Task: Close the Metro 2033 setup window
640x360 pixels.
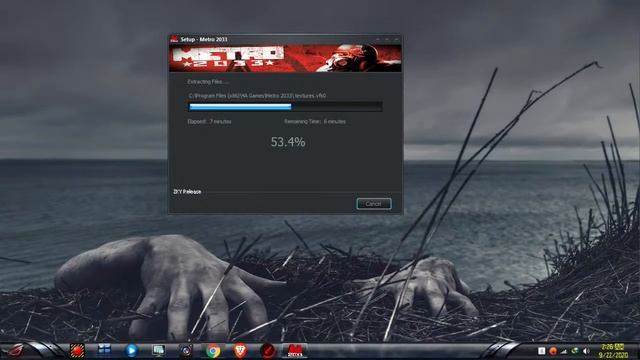Action: [x=396, y=39]
